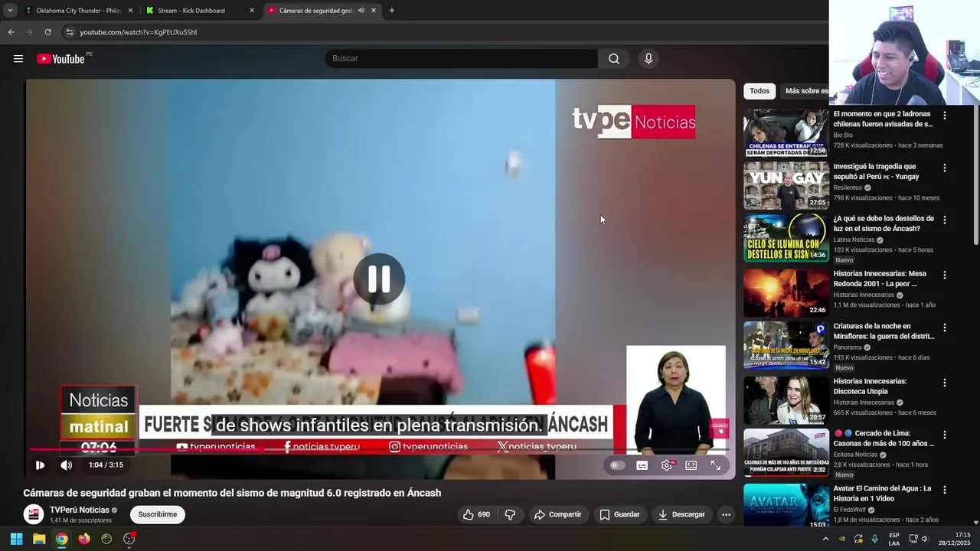Open player settings gear with HD badge
The image size is (980, 551).
tap(668, 465)
